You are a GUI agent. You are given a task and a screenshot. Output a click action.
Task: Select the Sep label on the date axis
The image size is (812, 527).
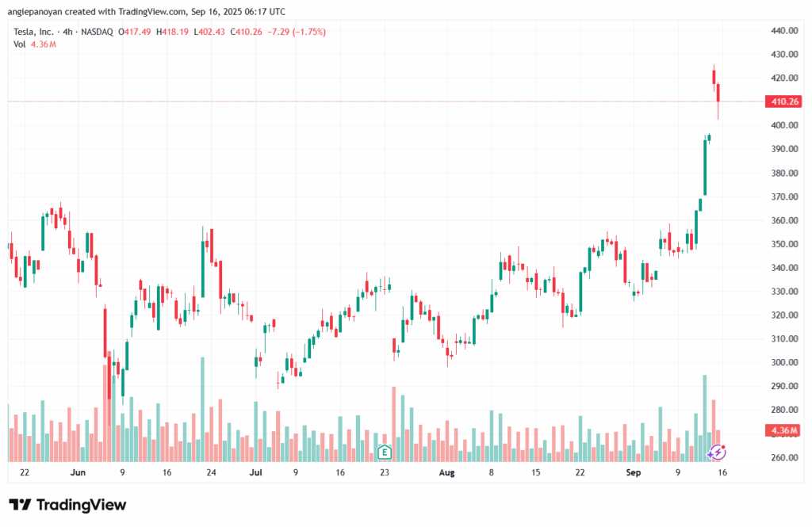point(633,472)
